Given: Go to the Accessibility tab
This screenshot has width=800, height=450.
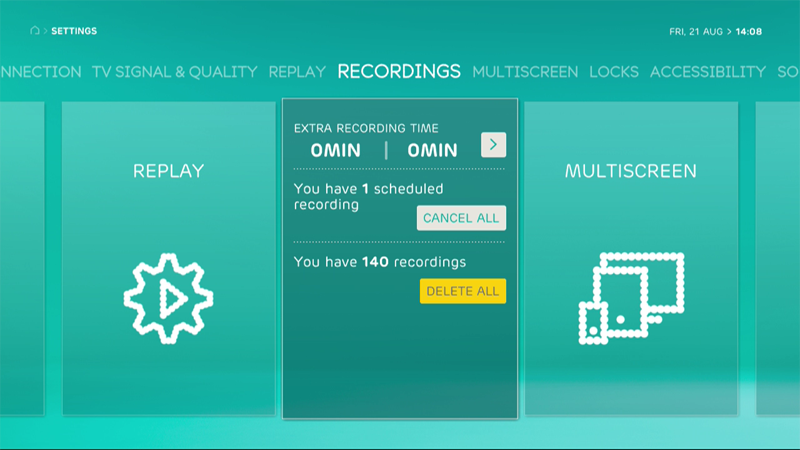Looking at the screenshot, I should click(708, 72).
